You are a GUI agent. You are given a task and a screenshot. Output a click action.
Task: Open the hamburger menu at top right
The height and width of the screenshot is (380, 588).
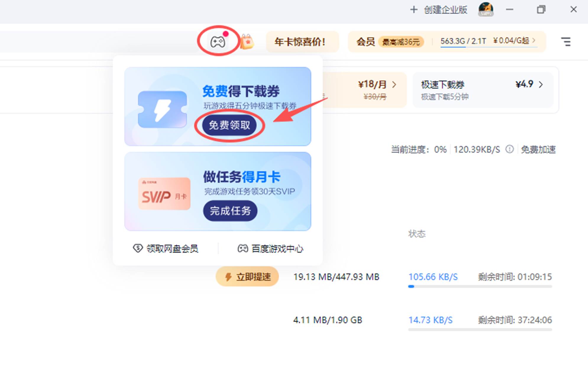[566, 41]
